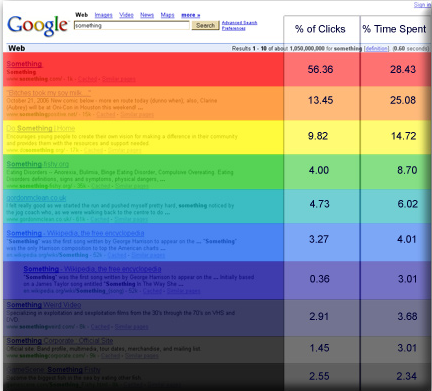Open the Images tab
432x391 pixels.
pyautogui.click(x=103, y=15)
